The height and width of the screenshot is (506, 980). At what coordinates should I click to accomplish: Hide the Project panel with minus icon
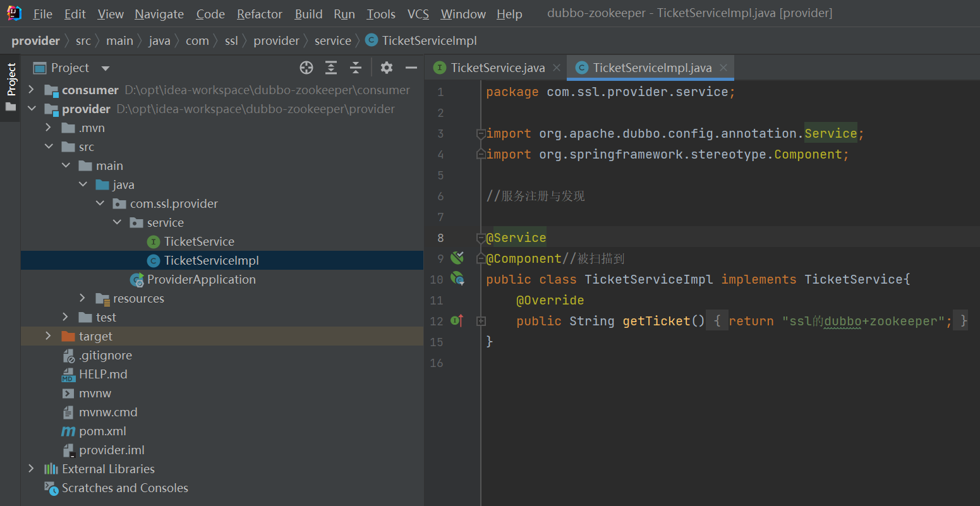pyautogui.click(x=411, y=68)
